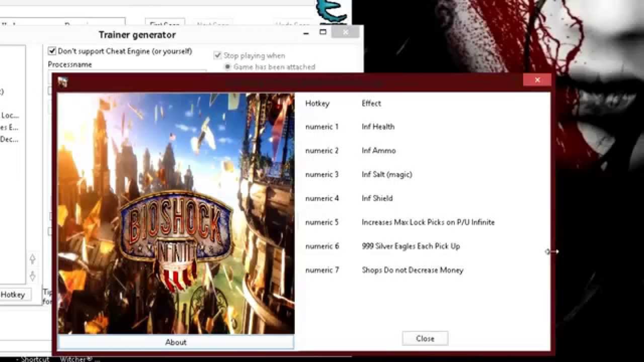Viewport: 644px width, 362px height.
Task: Minimize the Trainer generator window
Action: tap(306, 33)
